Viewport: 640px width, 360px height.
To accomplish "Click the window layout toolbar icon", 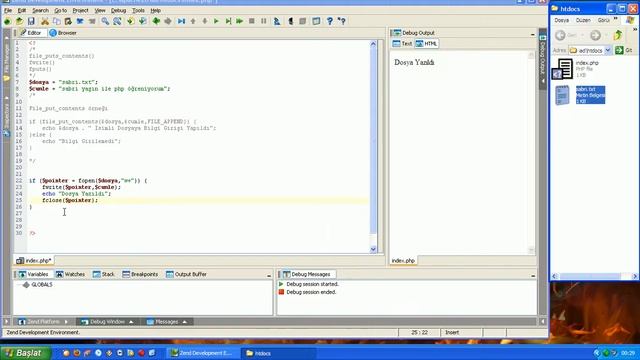I will 316,21.
